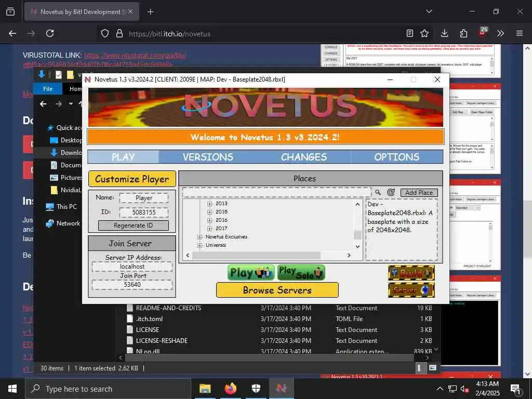Click the File Explorer back arrow
This screenshot has width=532, height=399.
click(x=43, y=104)
